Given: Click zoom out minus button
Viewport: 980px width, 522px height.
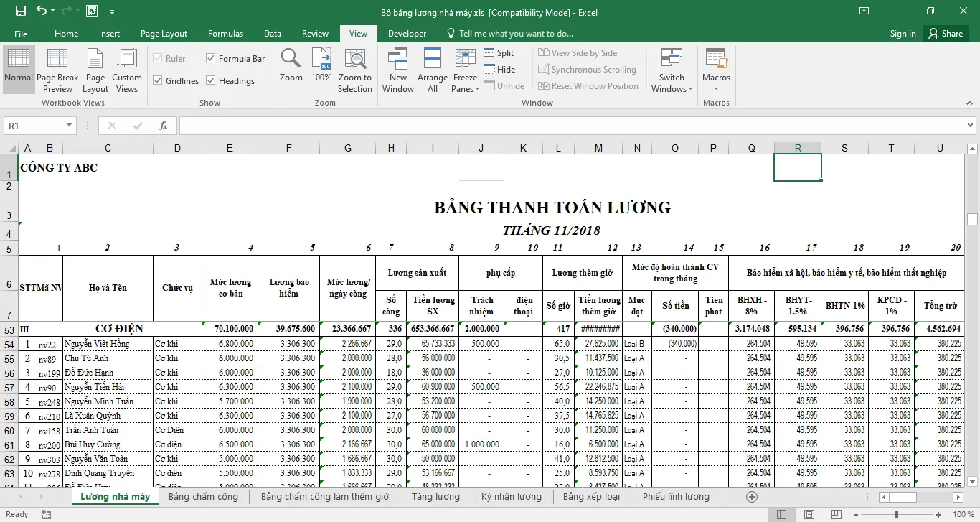Looking at the screenshot, I should click(x=854, y=514).
